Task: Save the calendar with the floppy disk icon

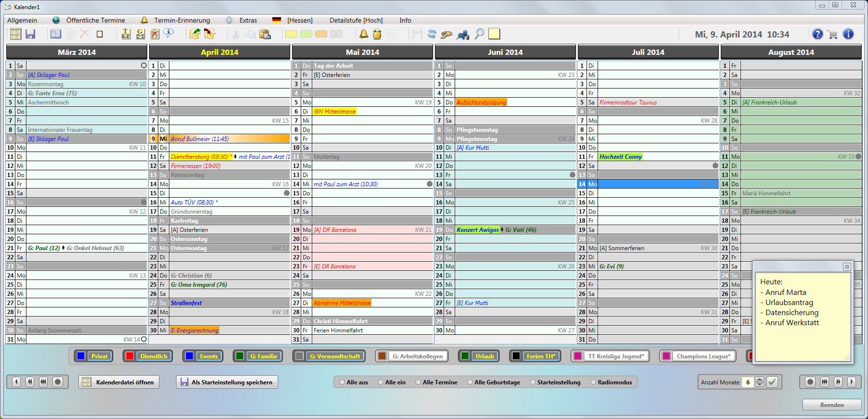Action: [30, 34]
